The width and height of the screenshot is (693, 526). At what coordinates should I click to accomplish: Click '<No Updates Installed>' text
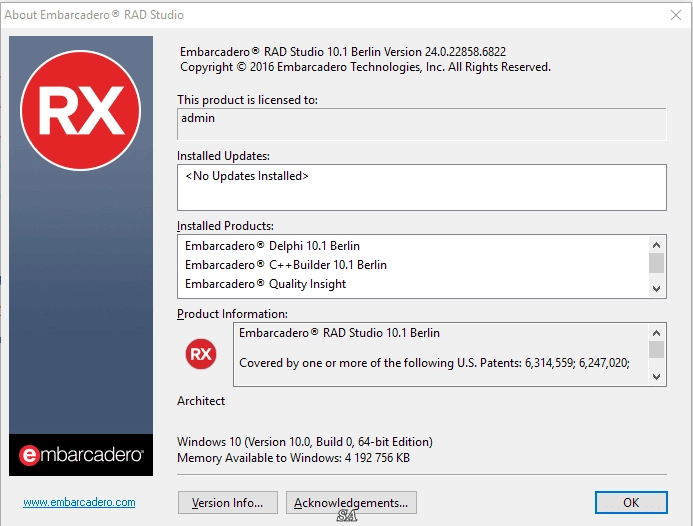coord(247,176)
